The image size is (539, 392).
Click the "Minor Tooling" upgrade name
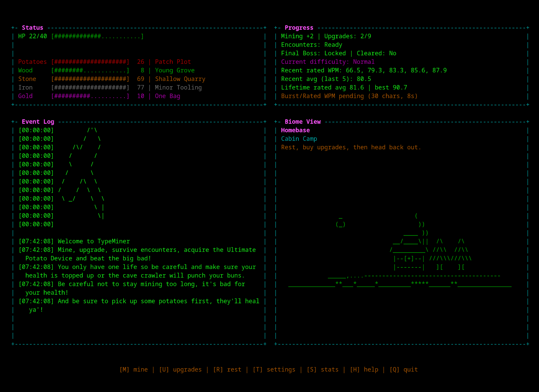pyautogui.click(x=178, y=87)
